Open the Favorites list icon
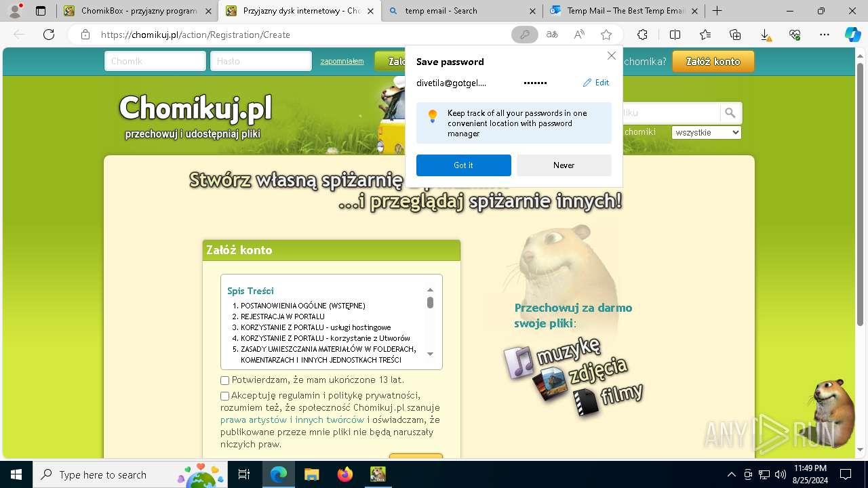The image size is (868, 488). click(x=705, y=35)
